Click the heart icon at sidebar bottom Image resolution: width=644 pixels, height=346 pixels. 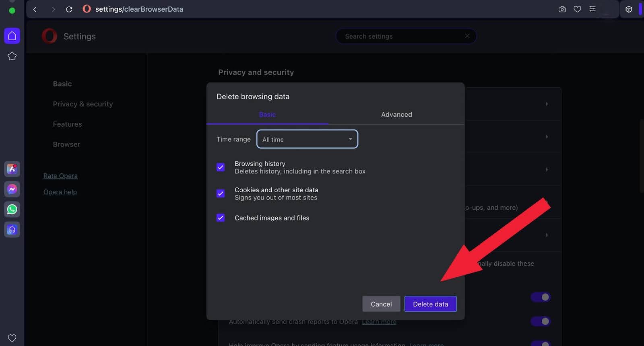pyautogui.click(x=12, y=338)
